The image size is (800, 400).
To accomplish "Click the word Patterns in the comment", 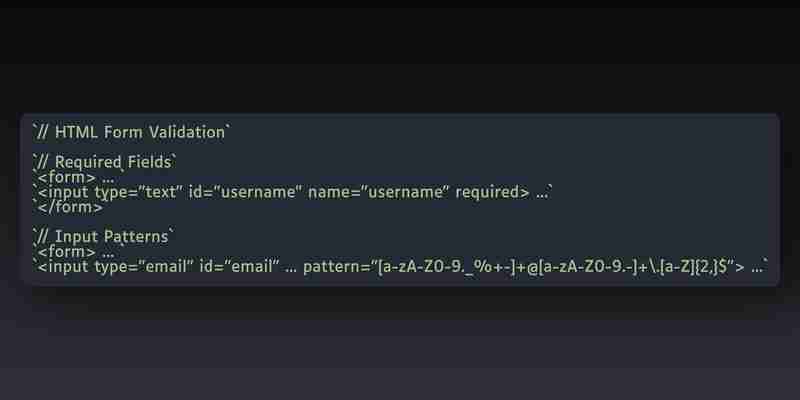I will click(136, 237).
